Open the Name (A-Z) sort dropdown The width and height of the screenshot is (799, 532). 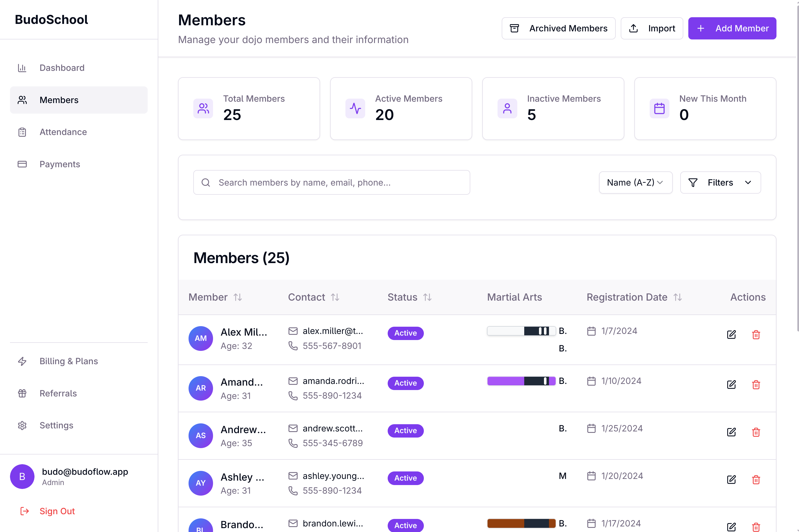635,182
